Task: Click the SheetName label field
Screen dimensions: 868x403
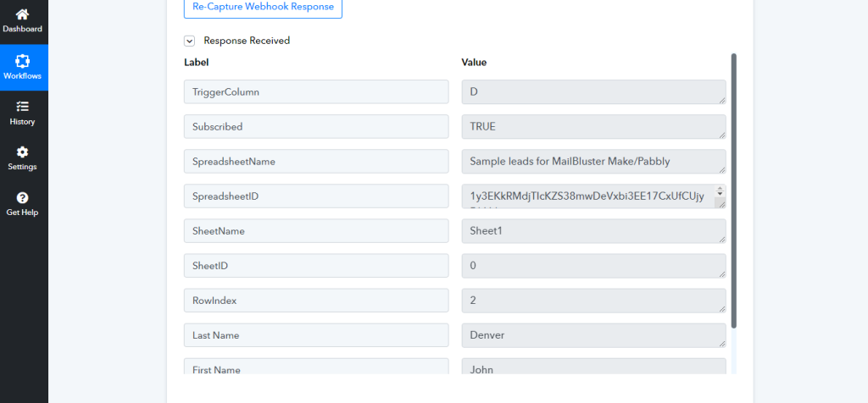Action: point(315,231)
